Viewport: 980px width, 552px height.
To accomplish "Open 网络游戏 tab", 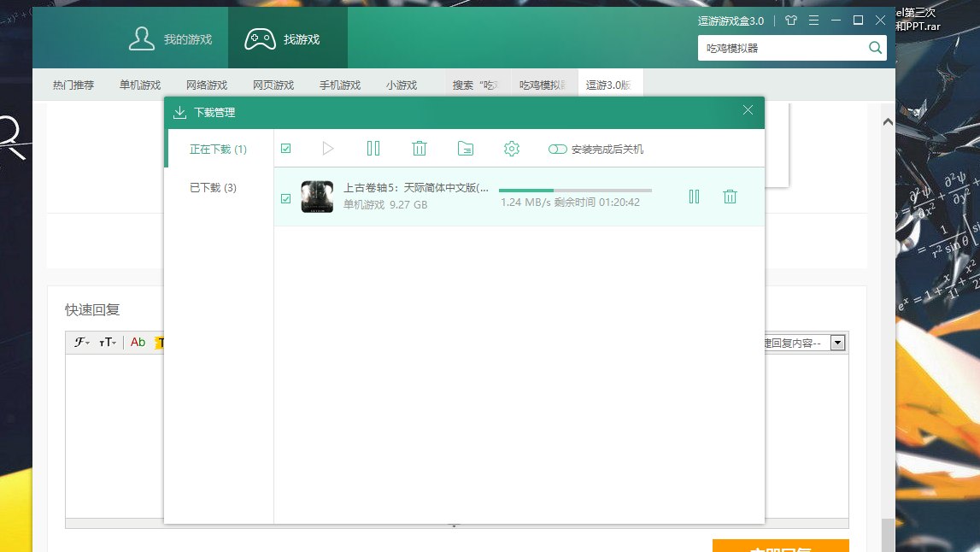I will coord(207,85).
